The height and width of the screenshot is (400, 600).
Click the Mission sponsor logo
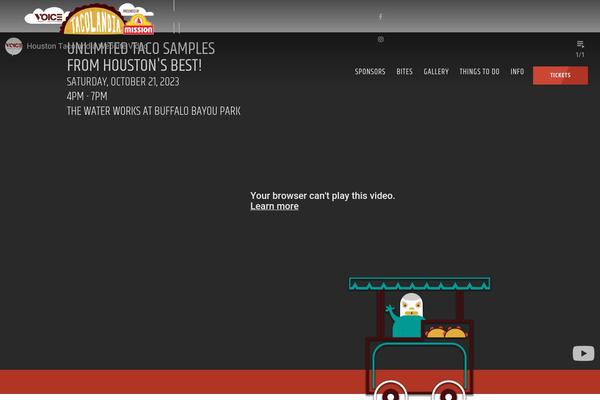coord(139,24)
